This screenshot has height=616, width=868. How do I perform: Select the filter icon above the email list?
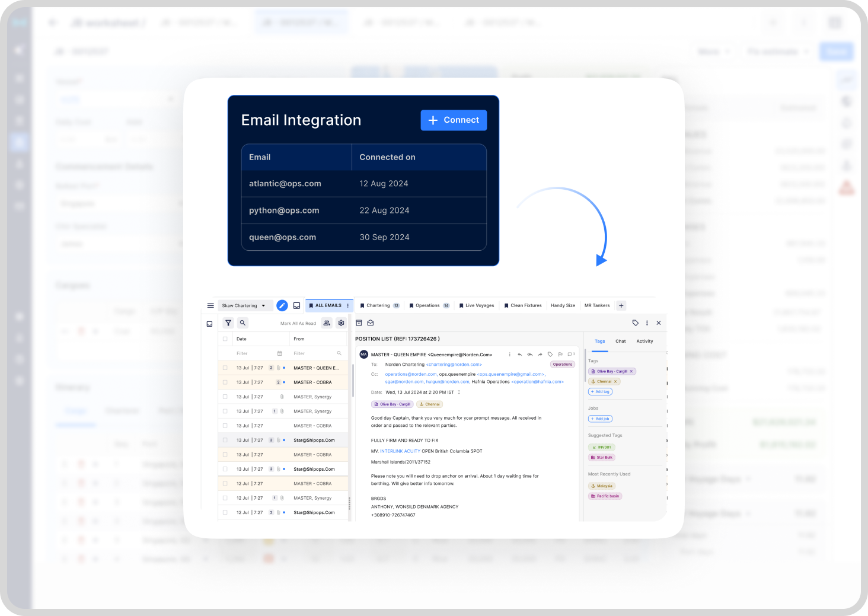click(x=228, y=323)
